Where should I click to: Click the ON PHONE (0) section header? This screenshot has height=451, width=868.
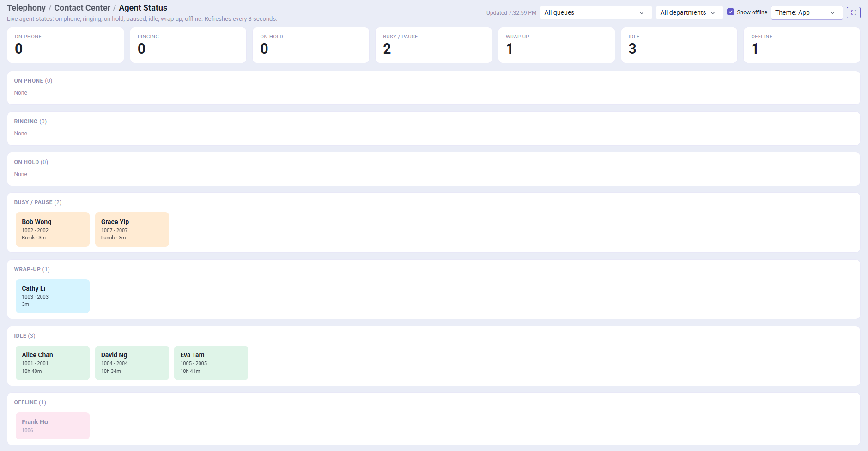point(33,81)
